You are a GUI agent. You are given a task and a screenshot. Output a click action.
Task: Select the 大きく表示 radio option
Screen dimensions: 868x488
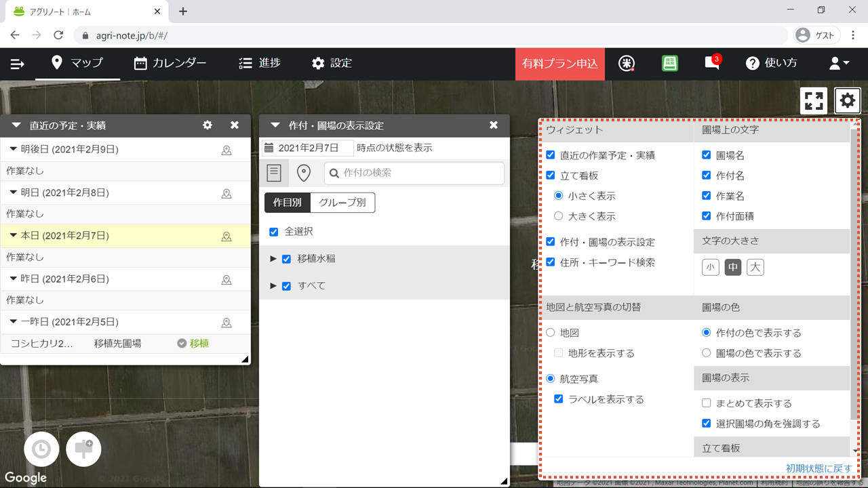(559, 216)
